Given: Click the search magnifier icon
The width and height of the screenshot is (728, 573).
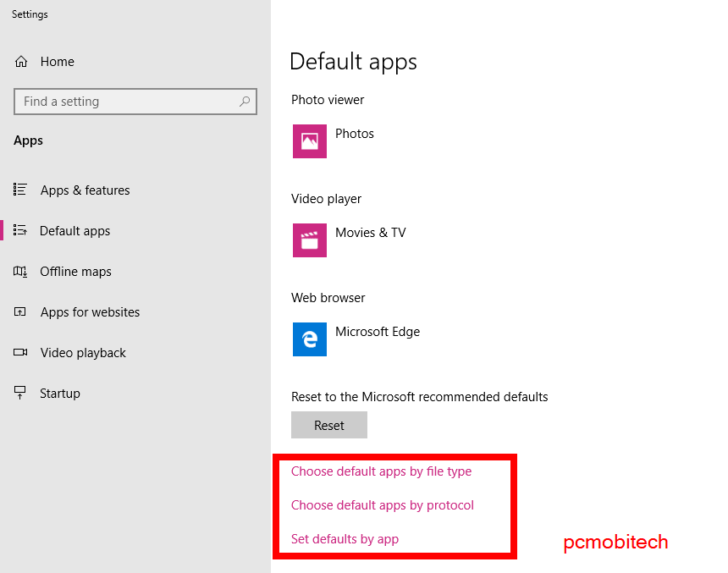Looking at the screenshot, I should click(x=245, y=102).
